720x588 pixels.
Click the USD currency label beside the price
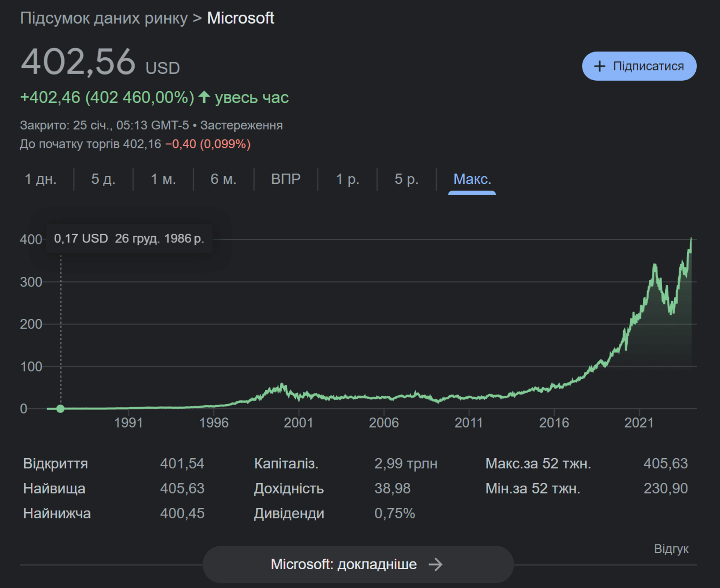pyautogui.click(x=163, y=68)
